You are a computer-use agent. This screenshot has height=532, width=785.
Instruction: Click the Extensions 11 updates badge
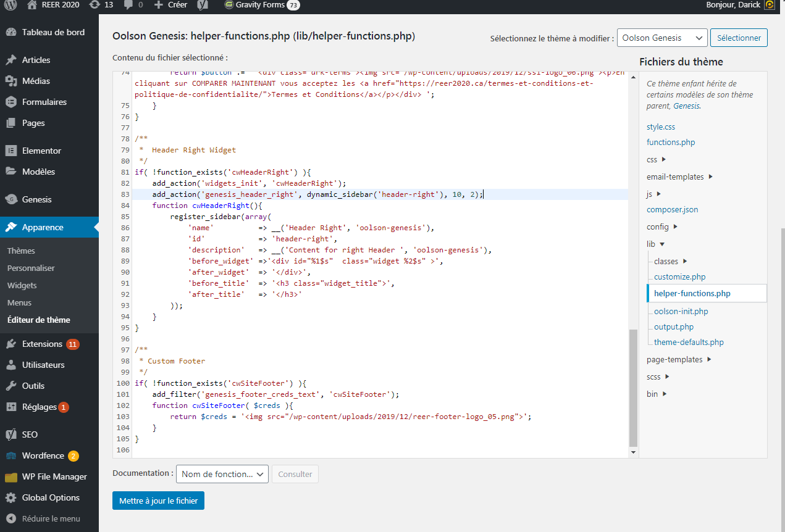(x=73, y=344)
